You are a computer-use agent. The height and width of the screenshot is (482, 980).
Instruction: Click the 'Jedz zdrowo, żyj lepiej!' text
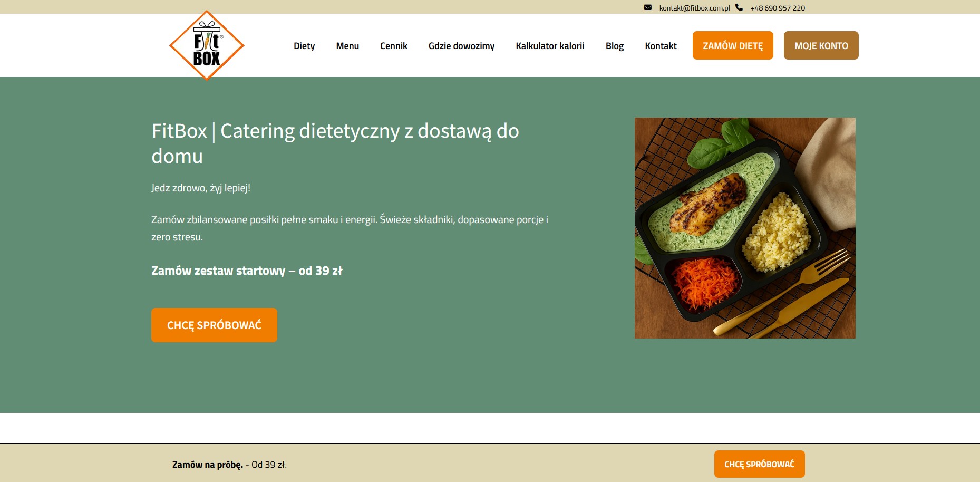click(201, 188)
